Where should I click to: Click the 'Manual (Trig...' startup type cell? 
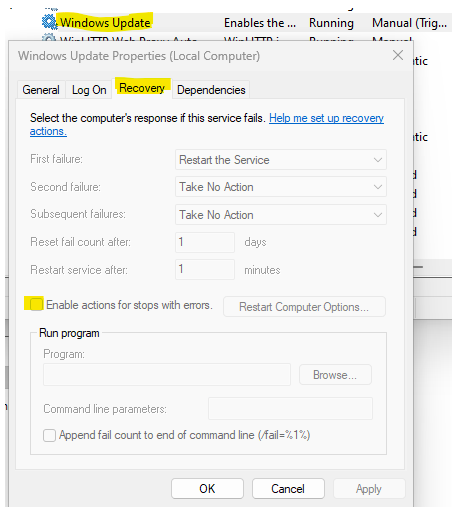409,23
